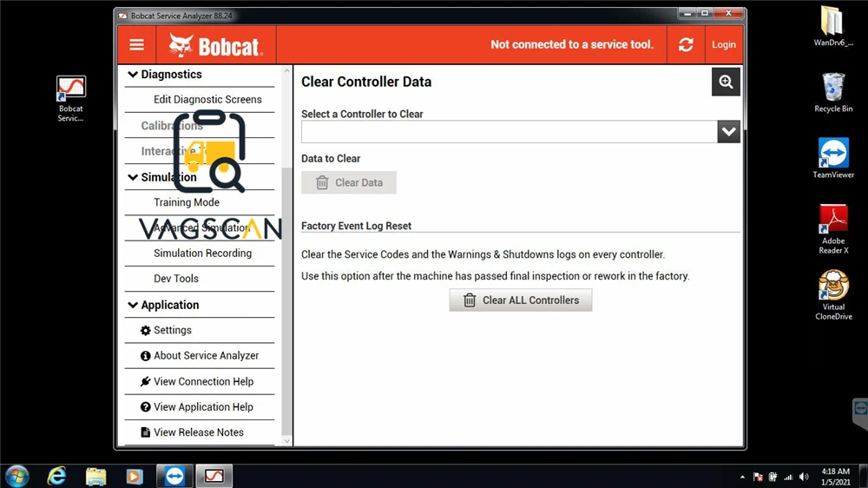Click the magnifier zoom icon
Image resolution: width=868 pixels, height=488 pixels.
(726, 82)
